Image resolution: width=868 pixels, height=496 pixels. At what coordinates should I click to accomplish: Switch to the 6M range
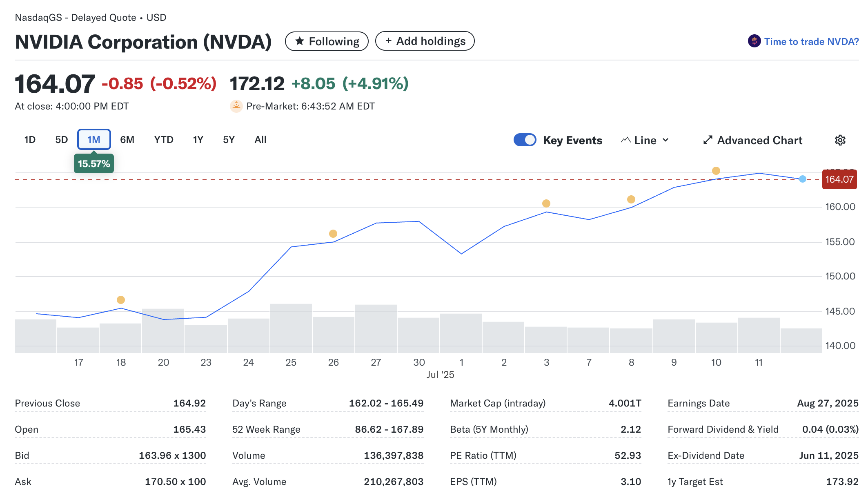[x=127, y=140]
